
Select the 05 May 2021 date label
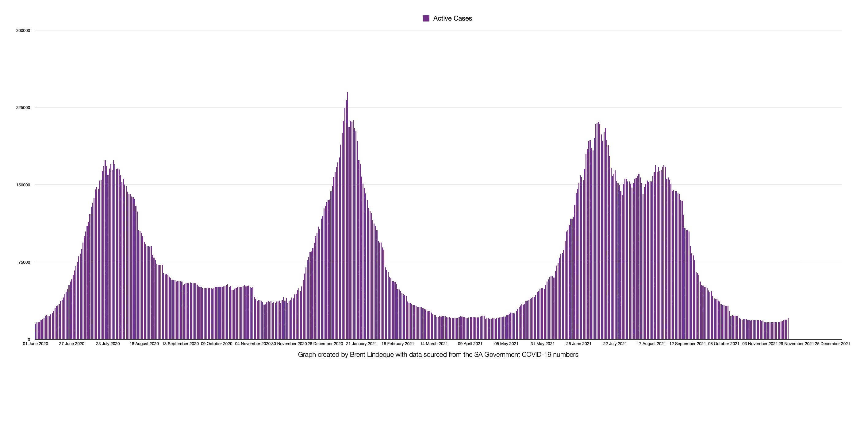[506, 344]
